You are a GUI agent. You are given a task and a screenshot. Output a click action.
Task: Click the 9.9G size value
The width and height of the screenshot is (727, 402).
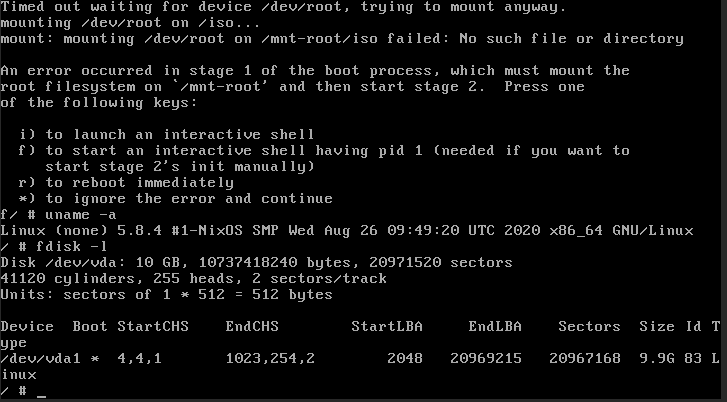click(657, 358)
